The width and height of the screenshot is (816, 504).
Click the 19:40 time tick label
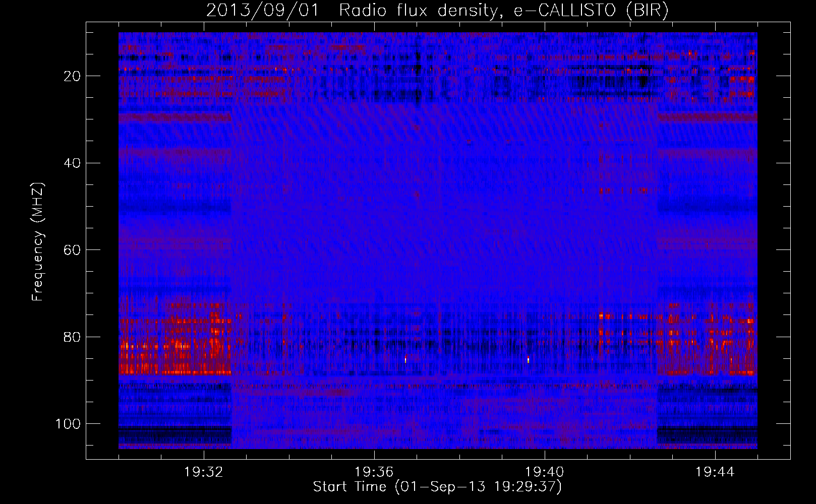click(x=545, y=472)
